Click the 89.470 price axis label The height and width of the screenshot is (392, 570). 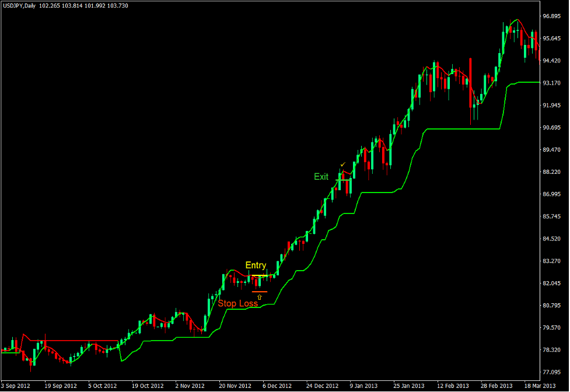pos(551,149)
